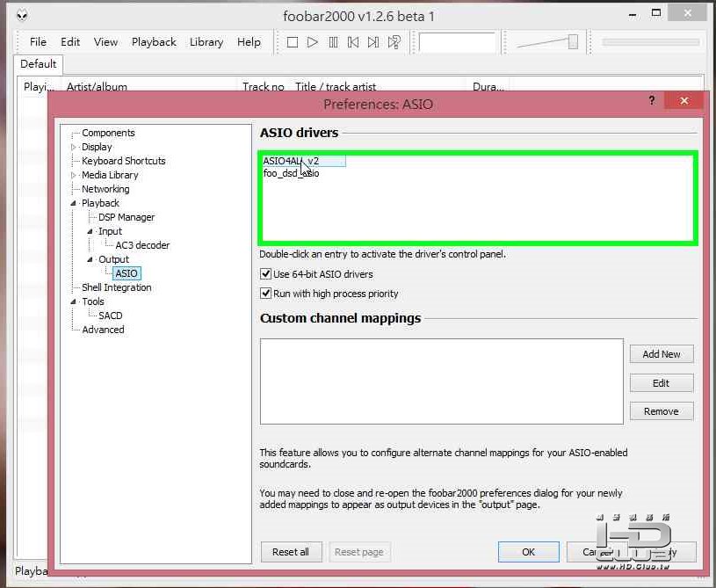Open the View menu
Image resolution: width=716 pixels, height=588 pixels.
pyautogui.click(x=106, y=42)
